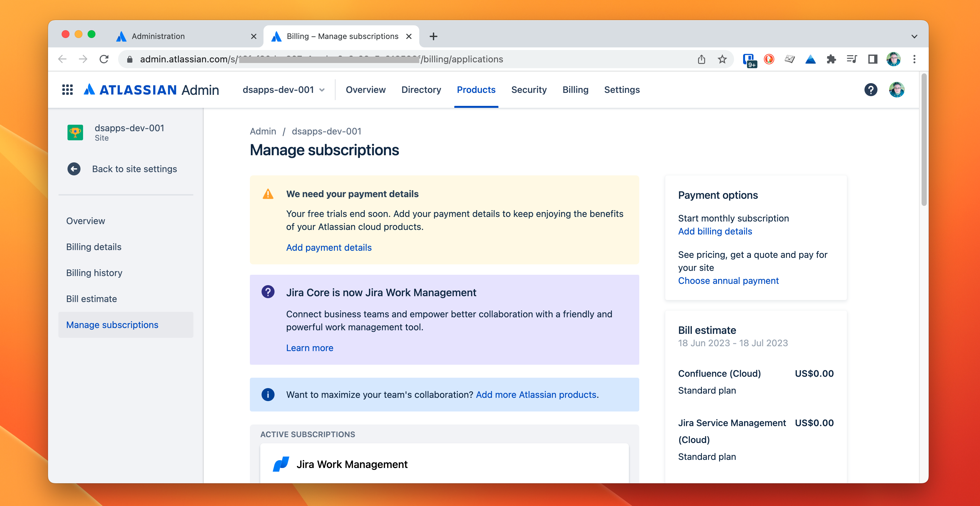The height and width of the screenshot is (506, 980).
Task: Open the browser extensions puzzle icon
Action: coord(831,59)
